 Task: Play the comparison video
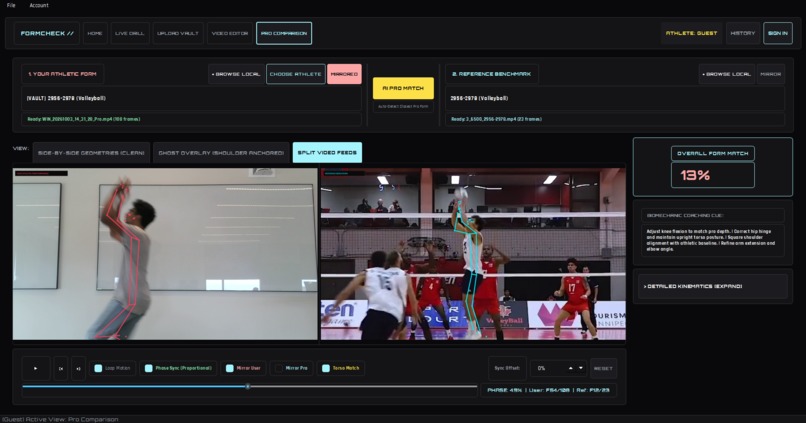36,368
